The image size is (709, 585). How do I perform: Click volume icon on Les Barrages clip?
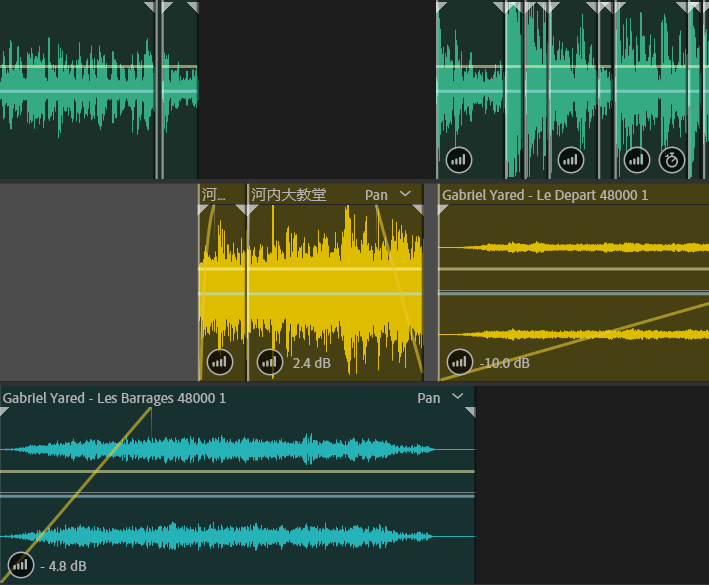tap(20, 565)
